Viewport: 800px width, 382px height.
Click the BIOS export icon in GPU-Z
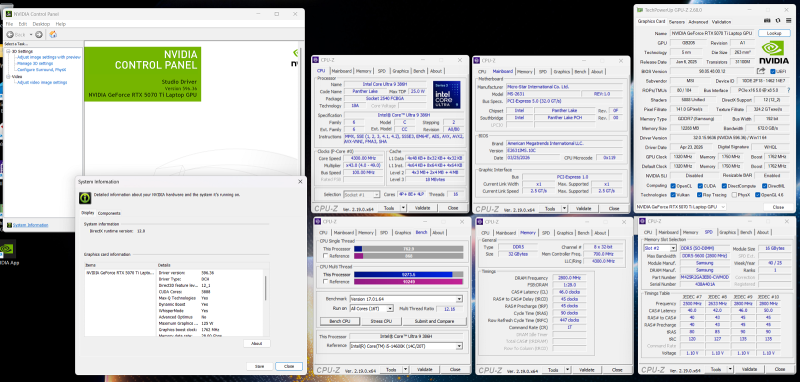[761, 71]
